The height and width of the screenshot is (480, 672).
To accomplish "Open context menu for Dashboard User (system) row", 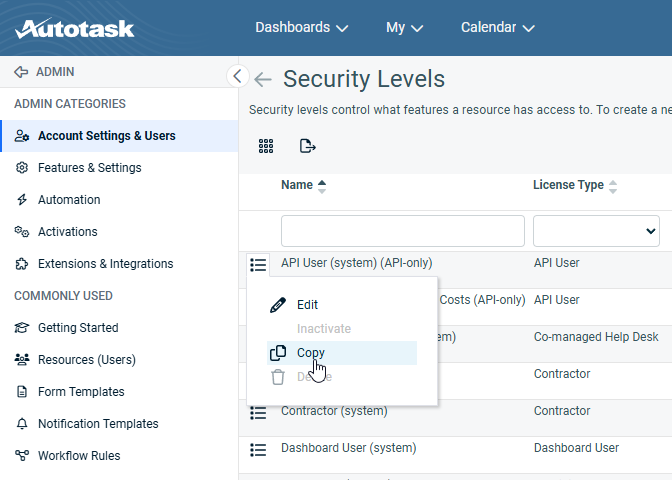I will (x=258, y=450).
